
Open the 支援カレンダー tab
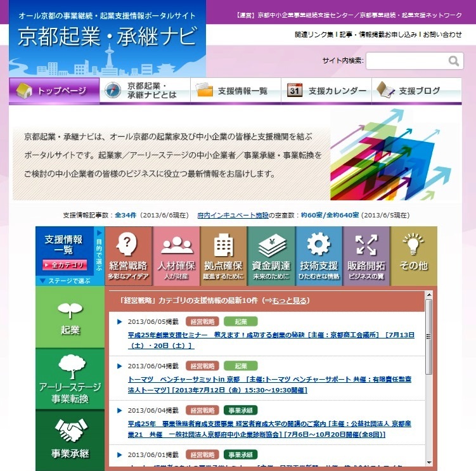point(326,91)
